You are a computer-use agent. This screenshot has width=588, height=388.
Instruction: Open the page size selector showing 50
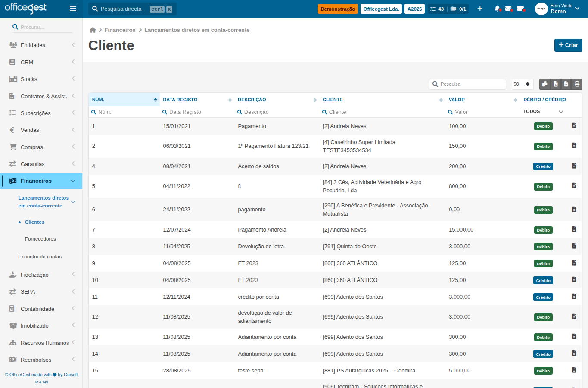click(522, 84)
